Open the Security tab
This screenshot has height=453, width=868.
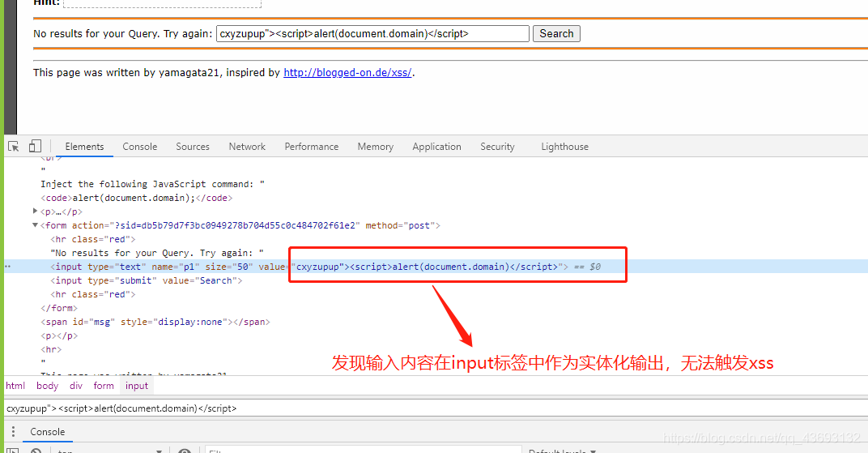tap(497, 147)
